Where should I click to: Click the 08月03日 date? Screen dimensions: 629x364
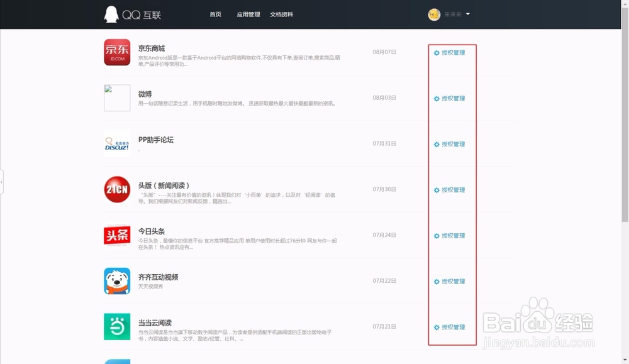coord(384,97)
